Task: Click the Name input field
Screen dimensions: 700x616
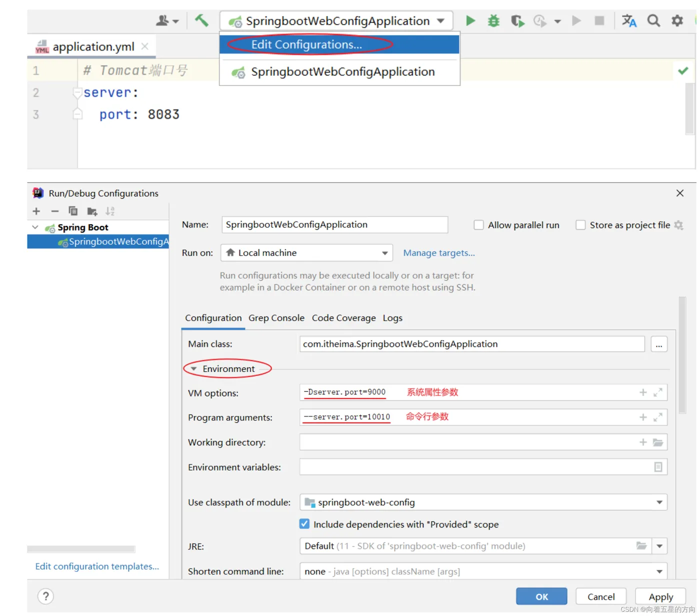Action: (x=334, y=225)
